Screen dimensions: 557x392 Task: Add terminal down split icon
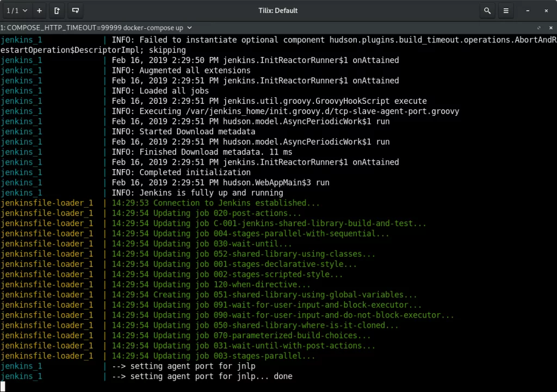(x=75, y=11)
